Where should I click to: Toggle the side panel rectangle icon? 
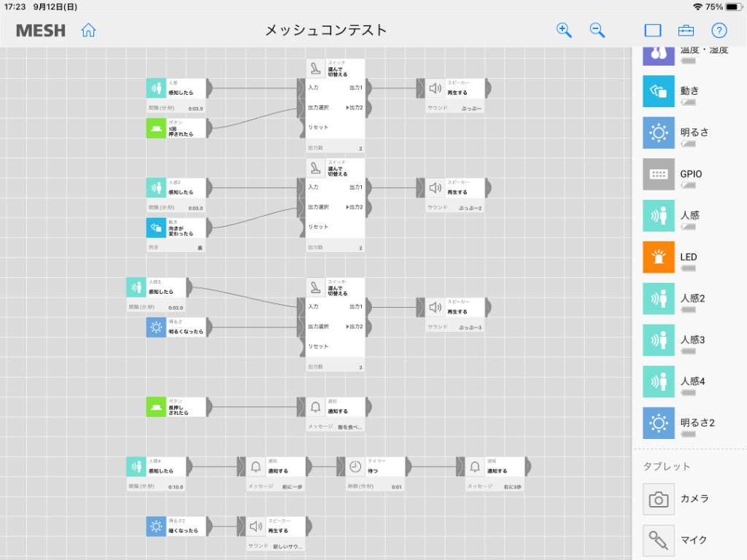coord(653,31)
